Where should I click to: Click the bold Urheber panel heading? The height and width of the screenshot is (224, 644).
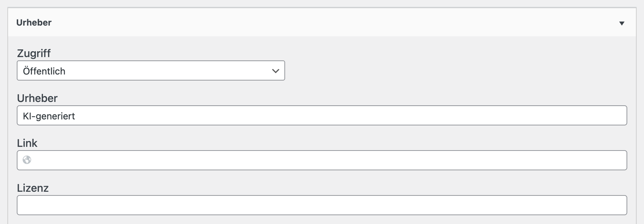(34, 23)
